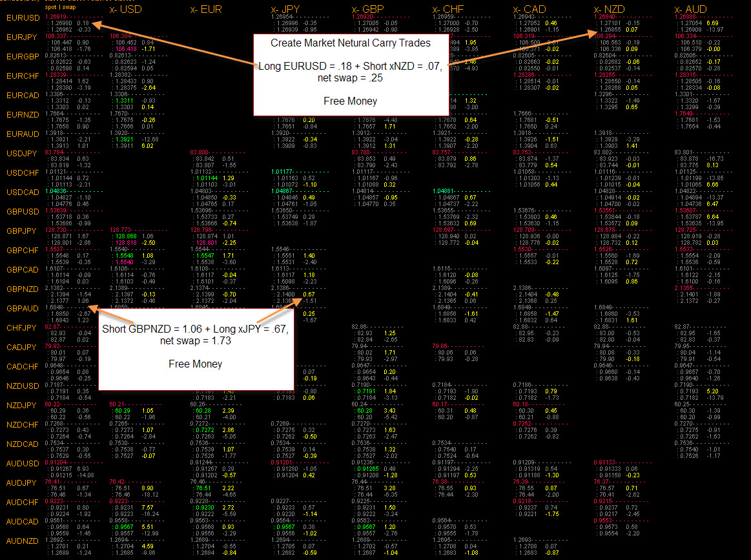Select the NZDCAD row label
The height and width of the screenshot is (560, 751).
pos(23,444)
